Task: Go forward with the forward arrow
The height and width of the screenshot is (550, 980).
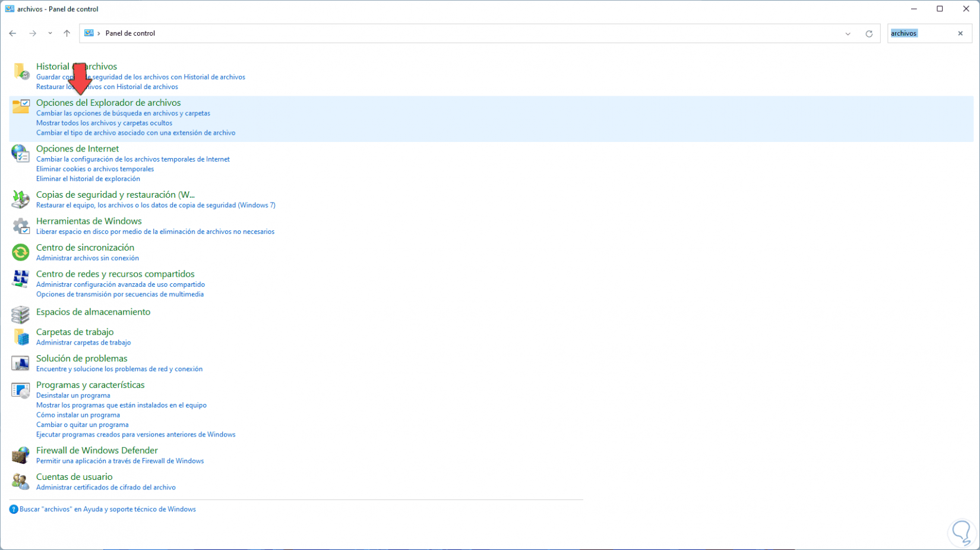Action: click(33, 33)
